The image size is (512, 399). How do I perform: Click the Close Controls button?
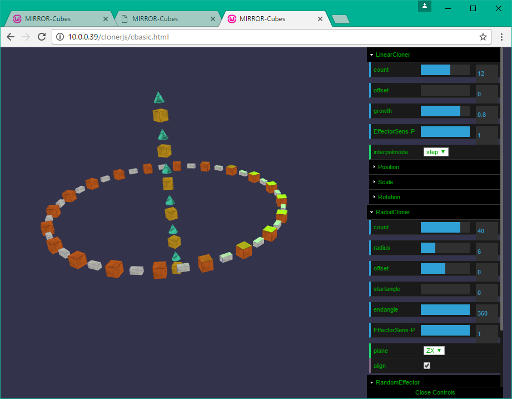coord(435,393)
